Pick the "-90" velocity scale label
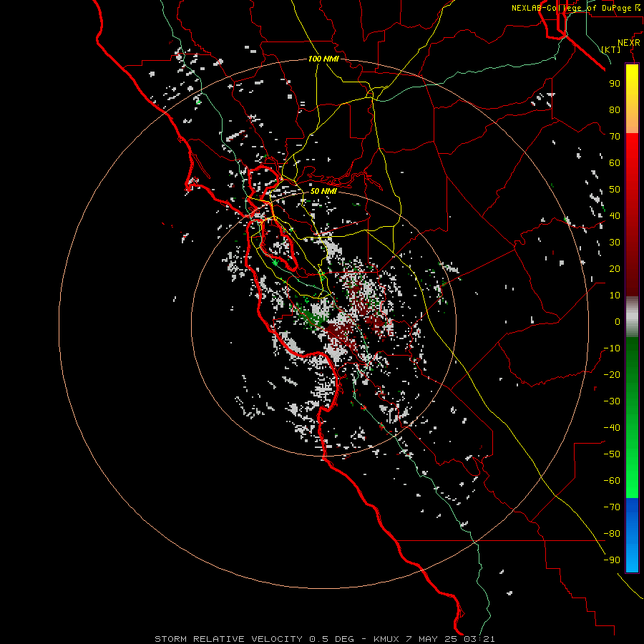 pyautogui.click(x=612, y=560)
